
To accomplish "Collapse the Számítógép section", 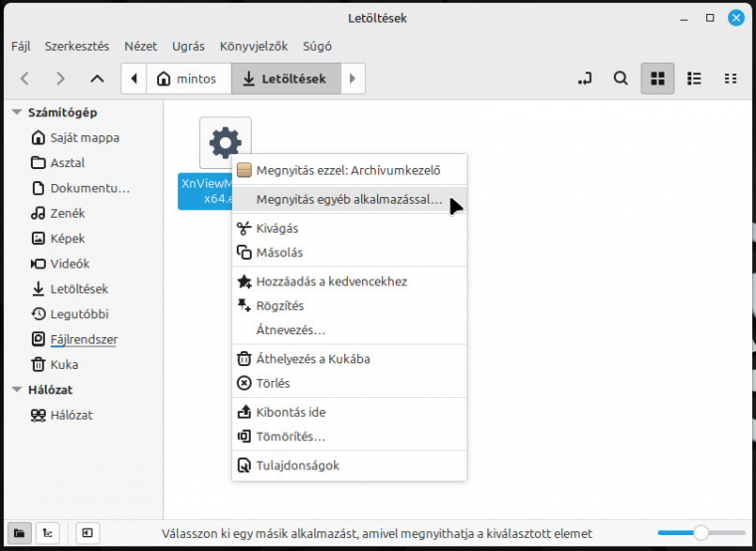I will point(16,112).
